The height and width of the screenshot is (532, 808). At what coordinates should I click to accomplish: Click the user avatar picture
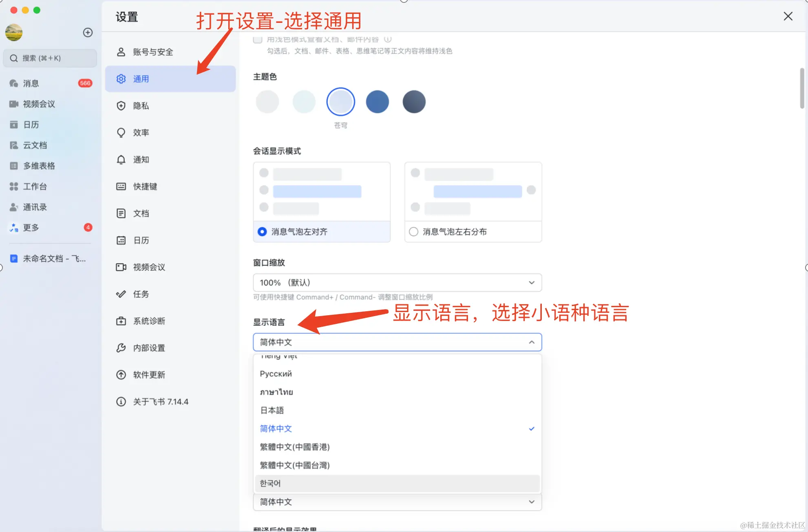(x=14, y=33)
